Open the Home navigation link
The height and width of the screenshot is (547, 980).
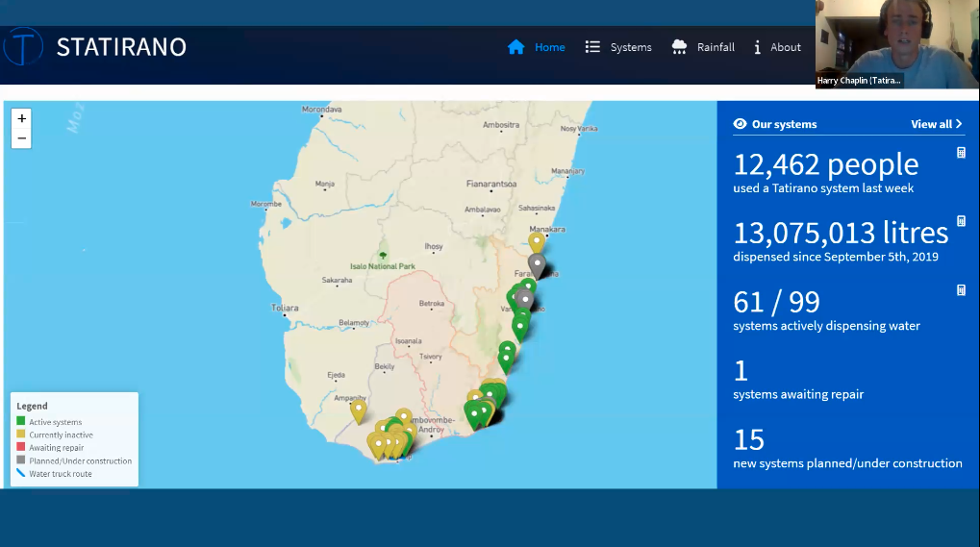(549, 47)
